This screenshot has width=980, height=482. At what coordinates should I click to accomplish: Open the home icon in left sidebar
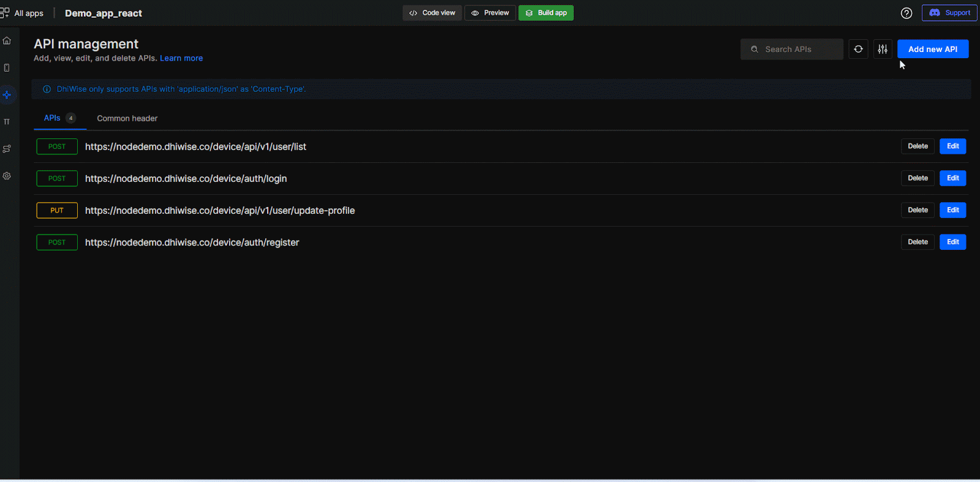point(7,41)
